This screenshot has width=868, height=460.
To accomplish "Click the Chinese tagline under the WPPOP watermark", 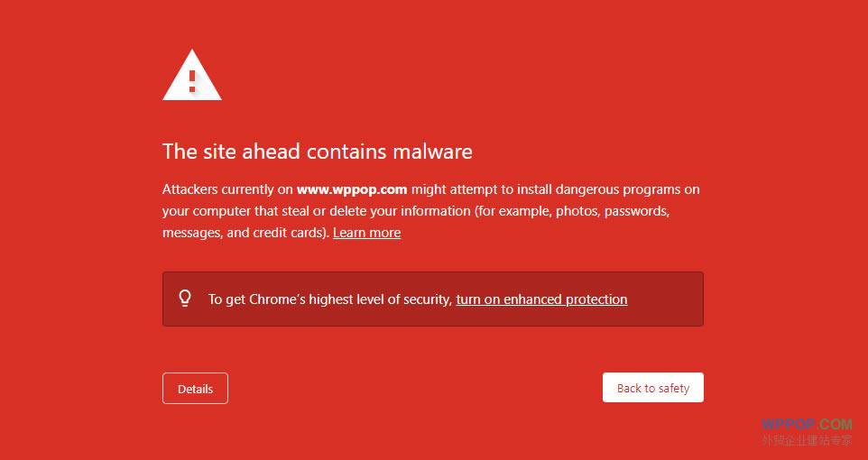I will 806,441.
